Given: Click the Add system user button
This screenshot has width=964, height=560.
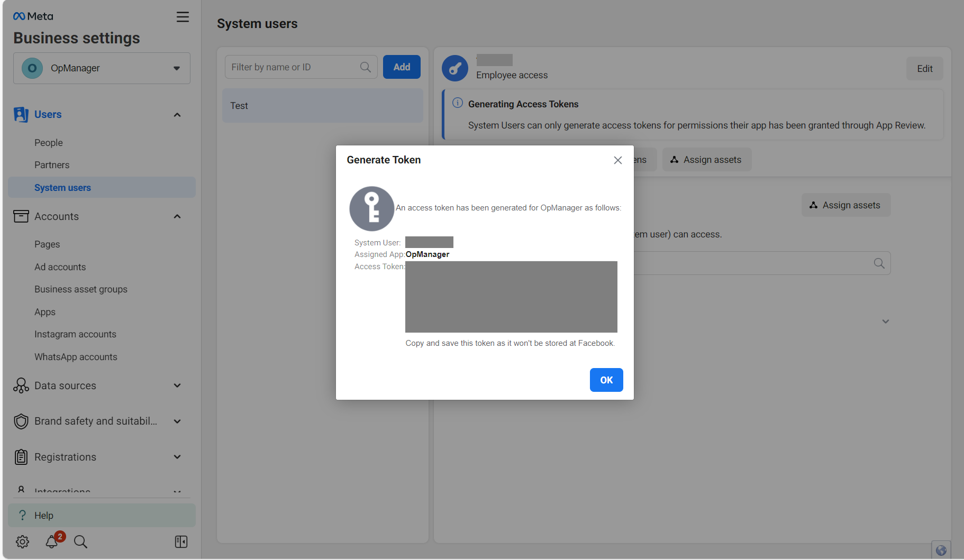Looking at the screenshot, I should (402, 67).
